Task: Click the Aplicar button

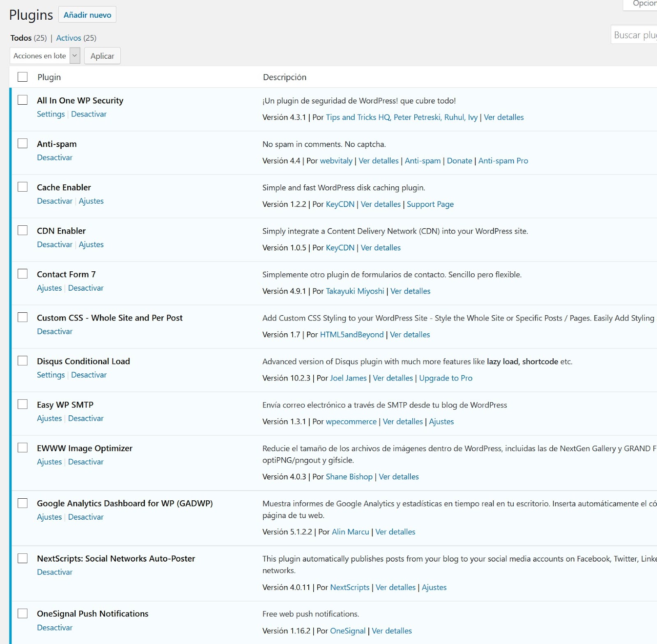Action: pos(102,56)
